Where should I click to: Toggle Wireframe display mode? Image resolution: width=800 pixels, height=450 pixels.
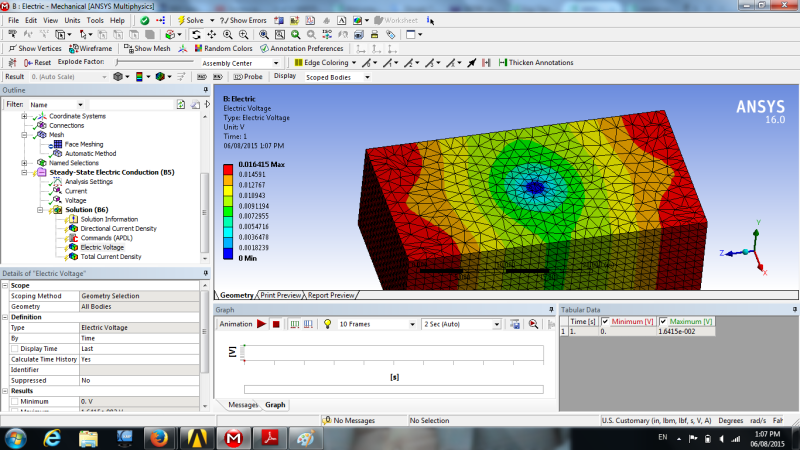tap(91, 48)
